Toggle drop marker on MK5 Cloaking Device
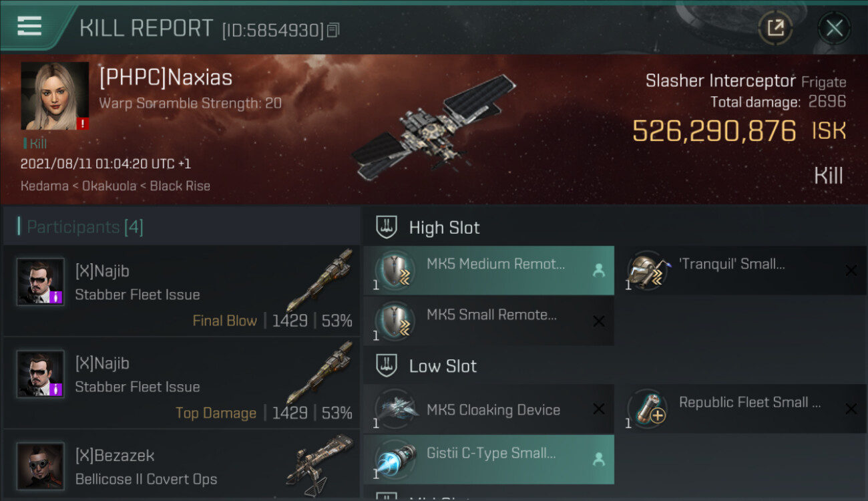 tap(599, 409)
